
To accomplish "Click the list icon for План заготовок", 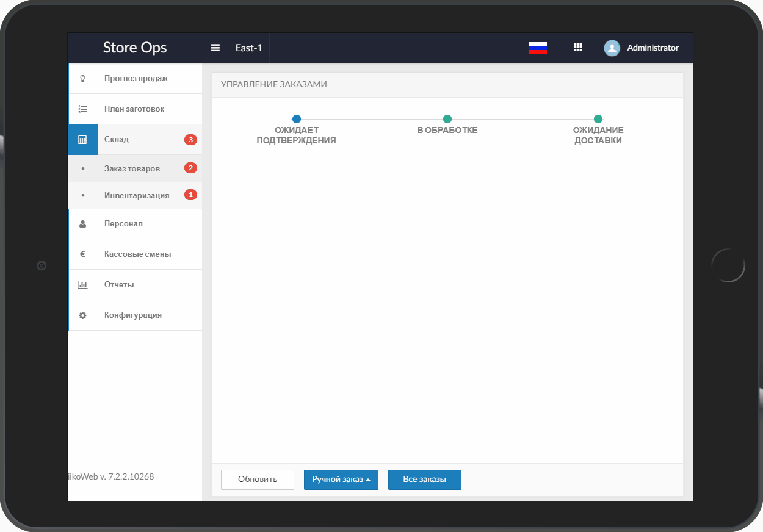I will [83, 109].
